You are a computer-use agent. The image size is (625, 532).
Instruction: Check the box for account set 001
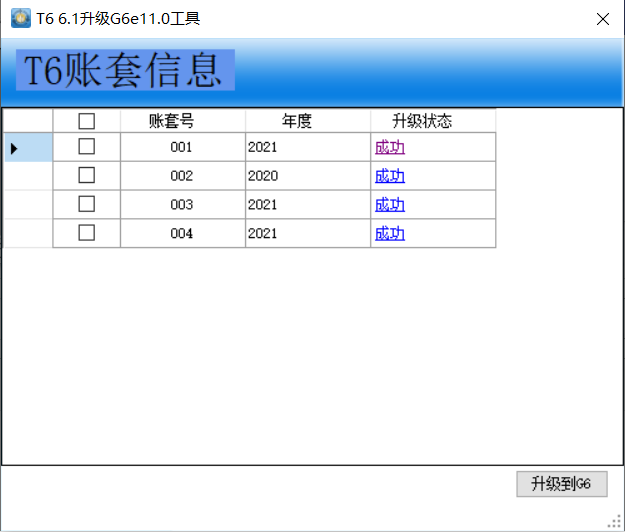click(86, 147)
